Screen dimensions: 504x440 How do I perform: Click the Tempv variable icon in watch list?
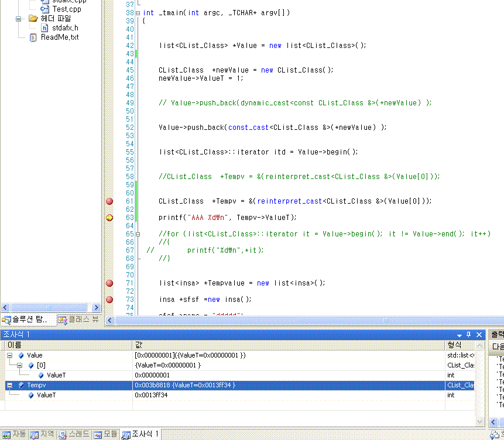[20, 385]
